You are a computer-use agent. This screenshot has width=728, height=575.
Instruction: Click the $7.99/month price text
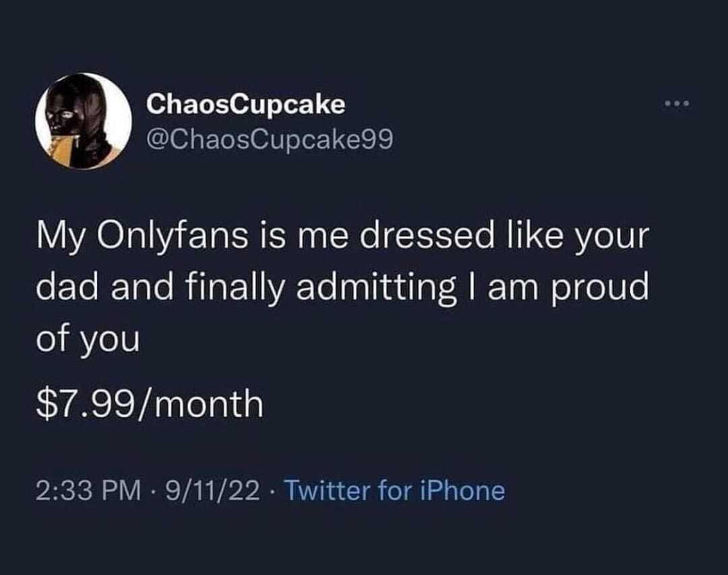[149, 404]
